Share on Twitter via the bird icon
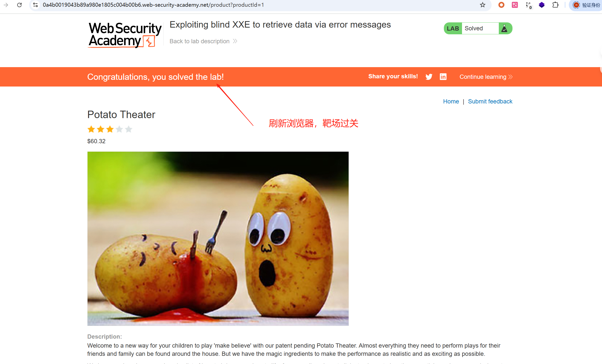This screenshot has height=364, width=602. pyautogui.click(x=429, y=77)
